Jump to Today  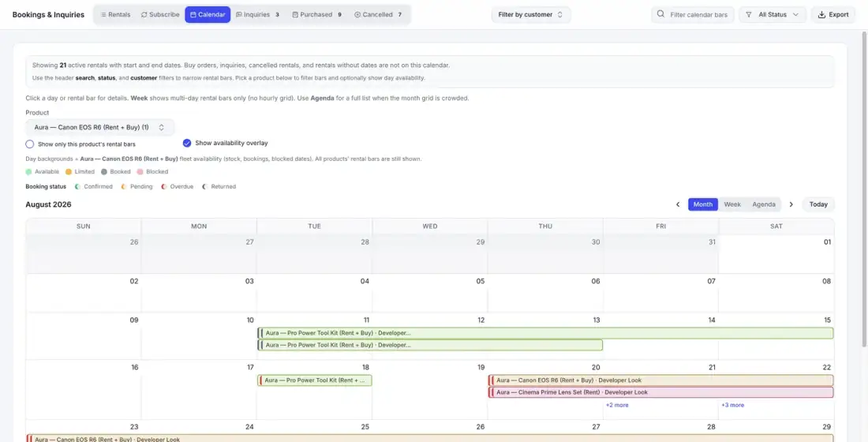coord(818,204)
